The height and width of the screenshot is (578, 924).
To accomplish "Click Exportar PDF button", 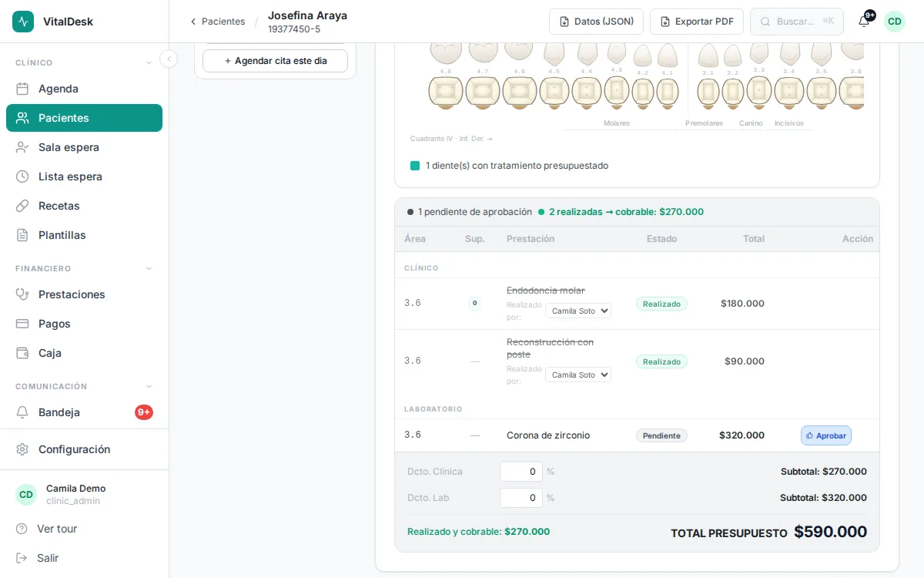I will [x=697, y=22].
